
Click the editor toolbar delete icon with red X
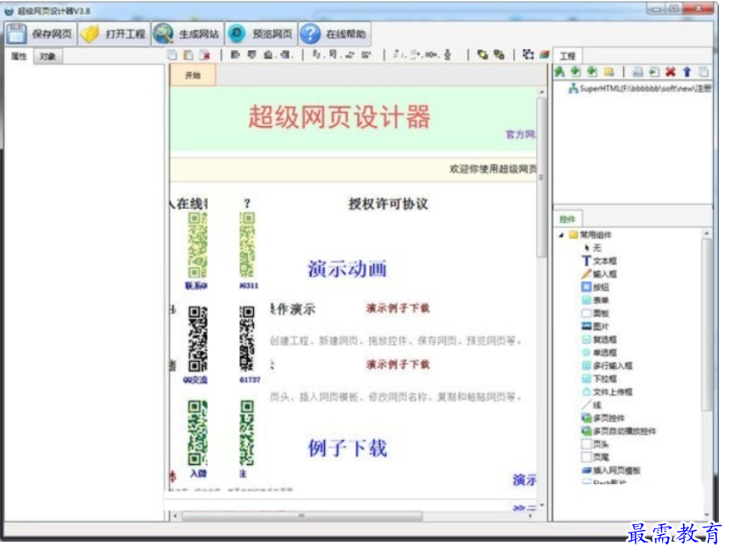coord(205,55)
